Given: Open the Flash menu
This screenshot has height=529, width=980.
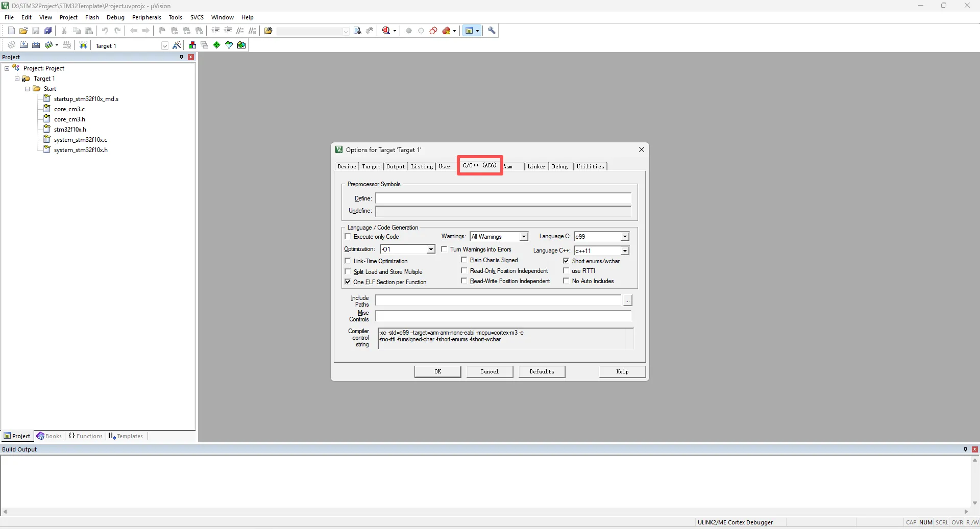Looking at the screenshot, I should point(92,17).
